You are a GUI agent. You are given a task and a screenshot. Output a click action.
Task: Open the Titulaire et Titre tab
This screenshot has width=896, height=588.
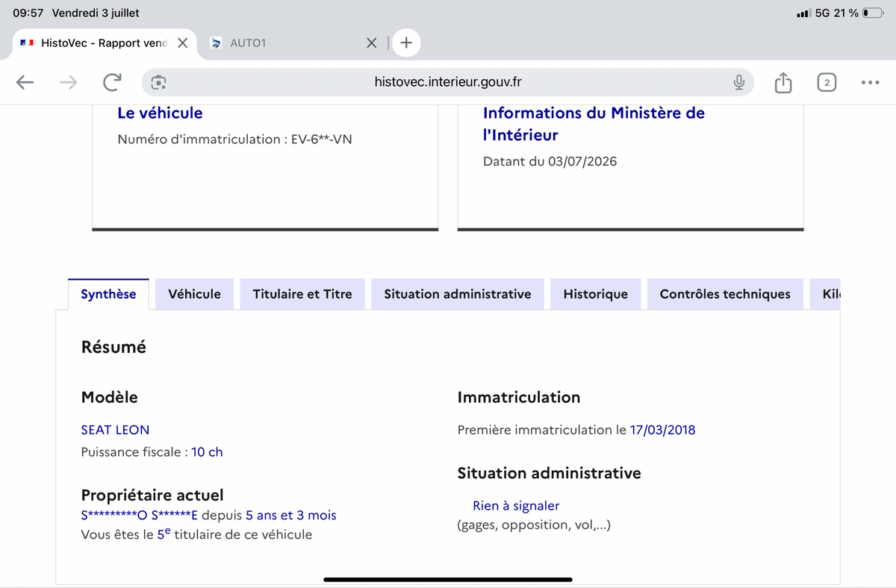point(302,294)
